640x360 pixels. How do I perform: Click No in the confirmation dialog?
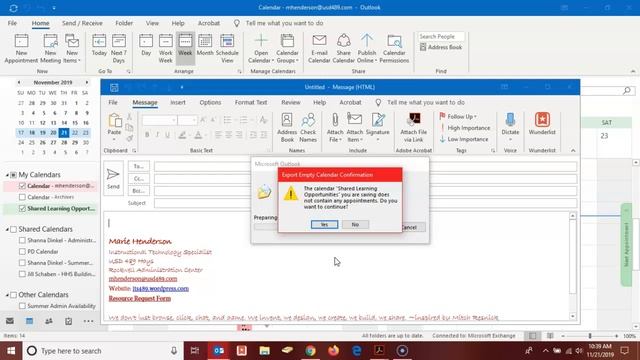coord(355,224)
